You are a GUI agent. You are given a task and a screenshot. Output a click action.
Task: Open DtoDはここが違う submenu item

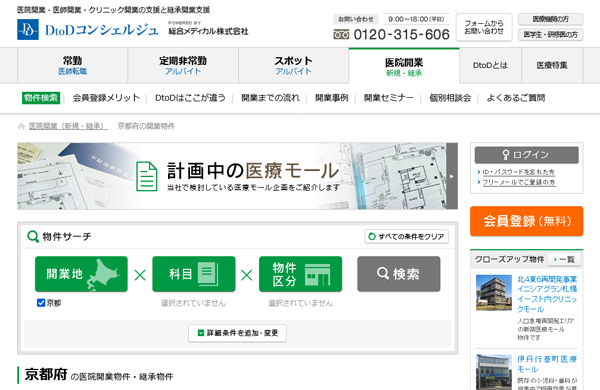190,98
